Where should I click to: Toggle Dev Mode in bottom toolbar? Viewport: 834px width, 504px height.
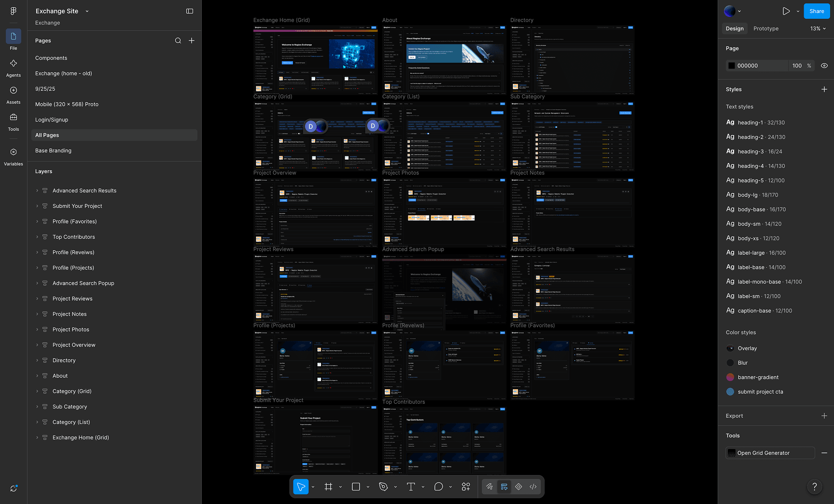tap(533, 487)
